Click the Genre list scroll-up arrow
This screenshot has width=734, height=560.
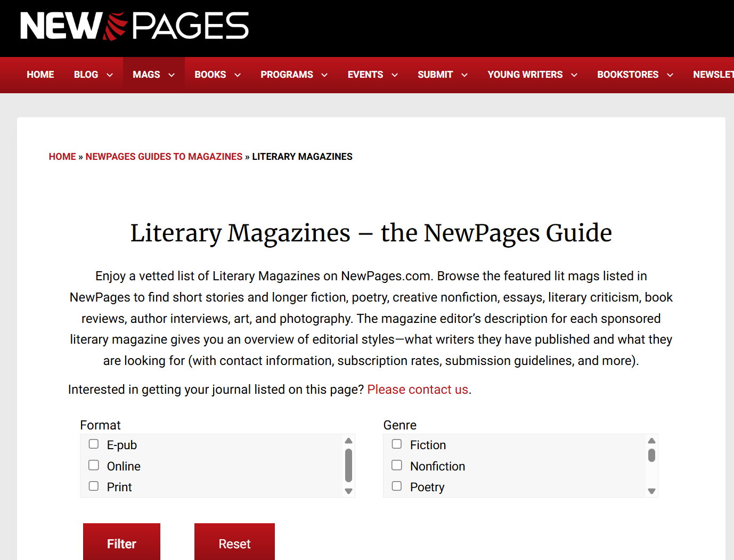[651, 441]
